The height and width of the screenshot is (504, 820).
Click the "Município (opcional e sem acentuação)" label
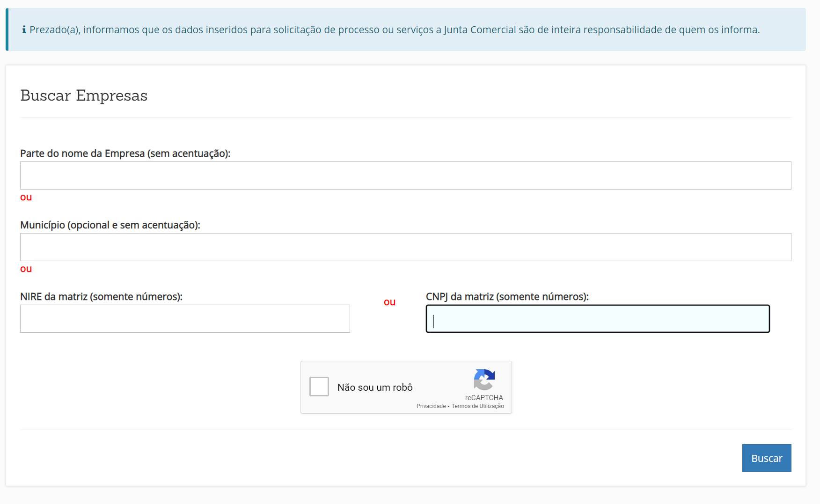(x=110, y=225)
